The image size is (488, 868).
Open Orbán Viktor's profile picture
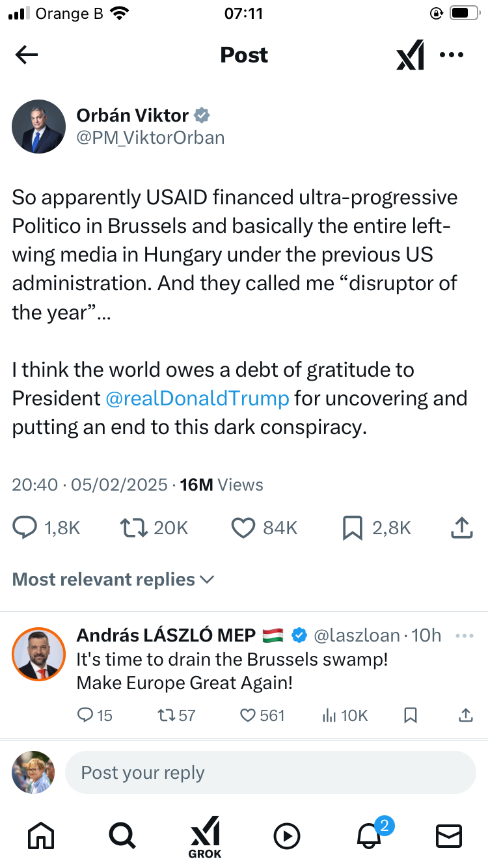[x=38, y=126]
